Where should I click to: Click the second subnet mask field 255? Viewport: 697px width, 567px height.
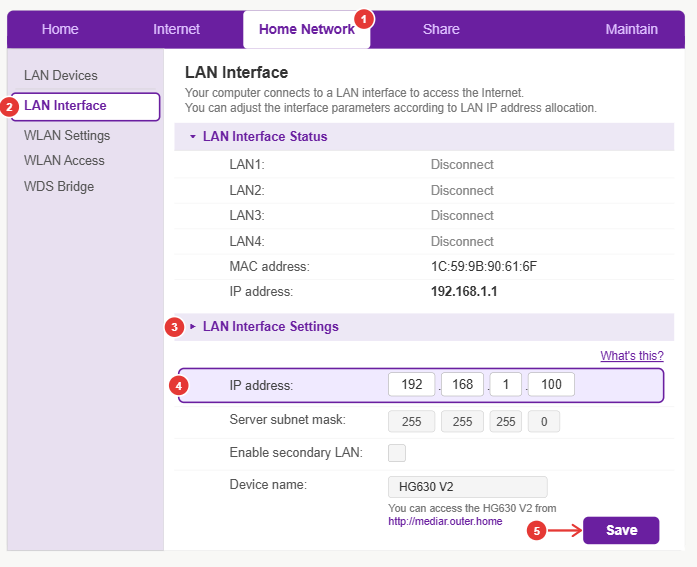(x=462, y=421)
